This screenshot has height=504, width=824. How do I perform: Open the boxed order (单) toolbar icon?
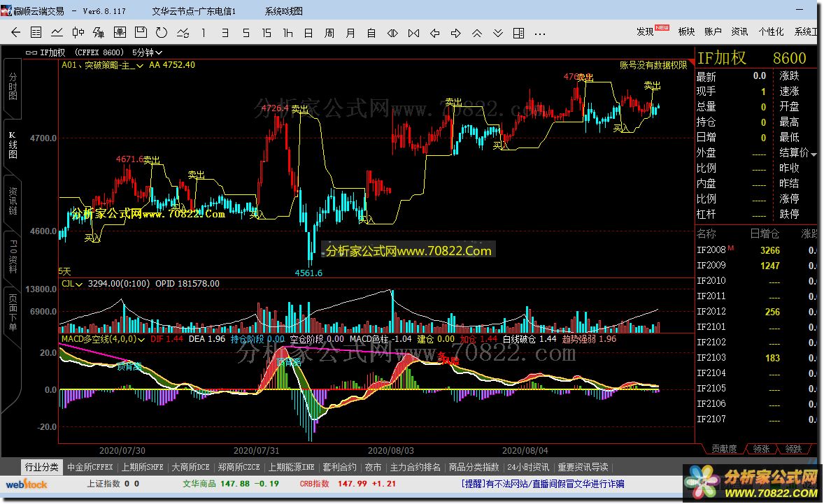pyautogui.click(x=120, y=33)
